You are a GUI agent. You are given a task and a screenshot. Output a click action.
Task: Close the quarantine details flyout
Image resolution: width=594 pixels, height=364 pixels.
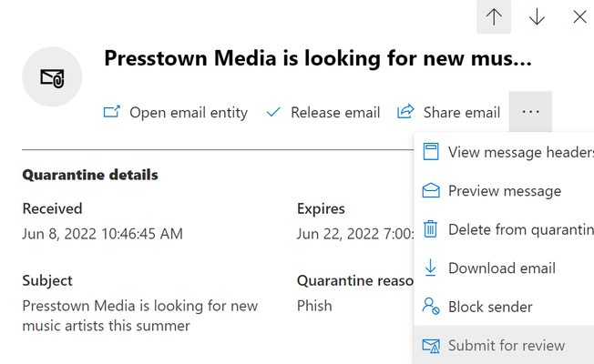579,16
